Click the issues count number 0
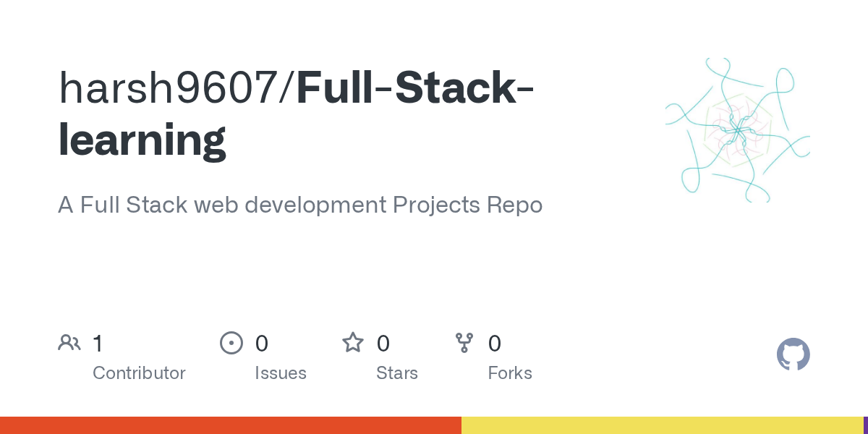The height and width of the screenshot is (434, 868). [x=262, y=344]
